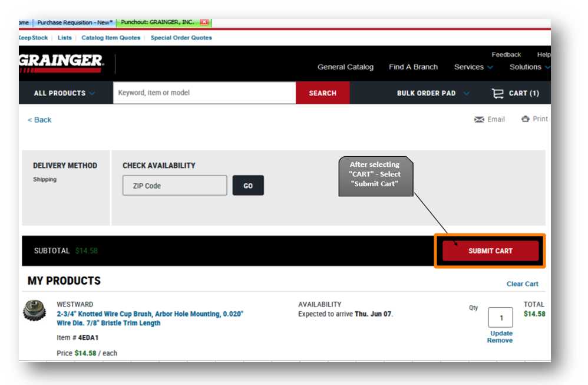Click the SUBTOTAL $14.58 amount
588x385 pixels.
86,251
